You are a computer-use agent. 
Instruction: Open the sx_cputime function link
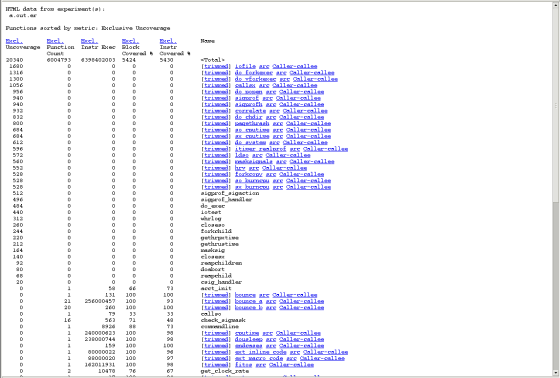point(252,136)
